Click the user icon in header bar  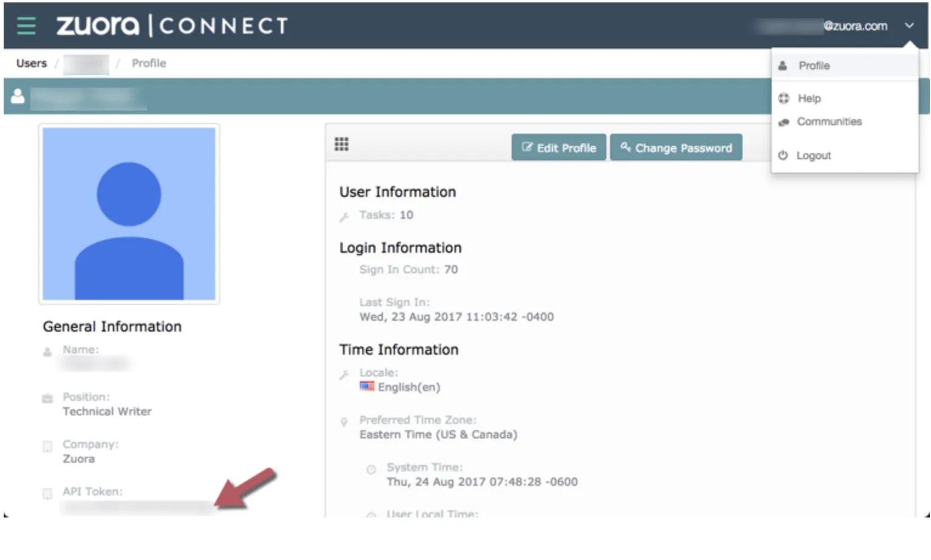18,96
